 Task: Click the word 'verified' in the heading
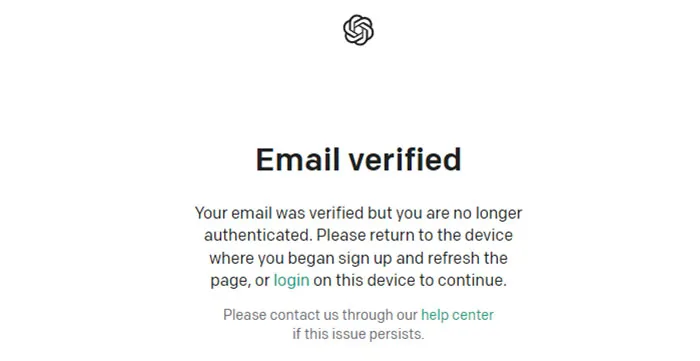point(404,159)
